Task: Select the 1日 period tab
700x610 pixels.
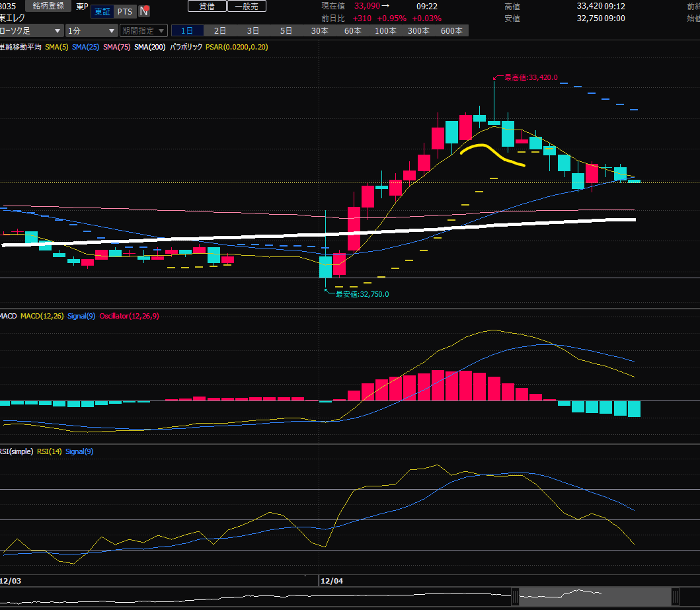Action: point(187,31)
